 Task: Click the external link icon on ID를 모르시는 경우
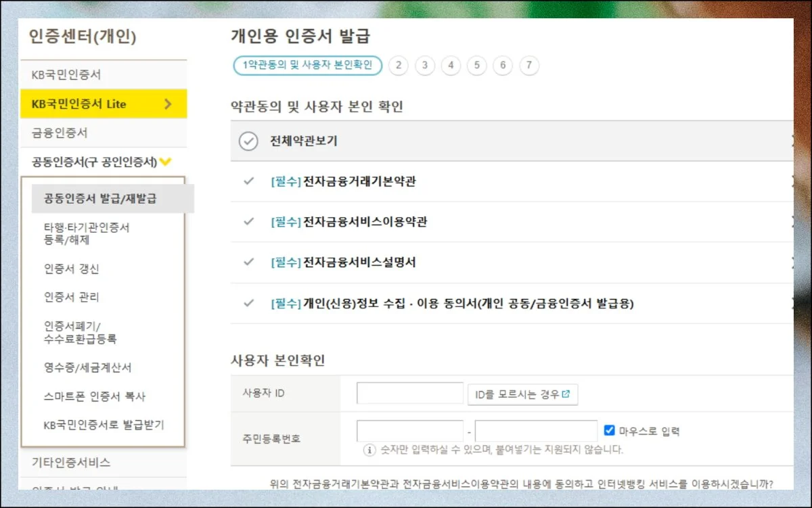566,394
